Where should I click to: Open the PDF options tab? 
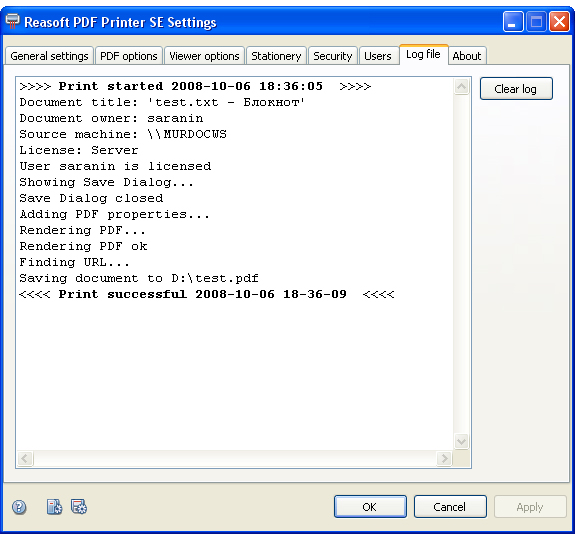point(129,56)
